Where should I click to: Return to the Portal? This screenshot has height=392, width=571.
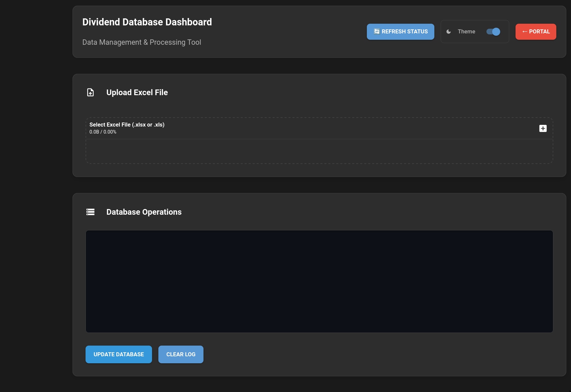pyautogui.click(x=536, y=31)
